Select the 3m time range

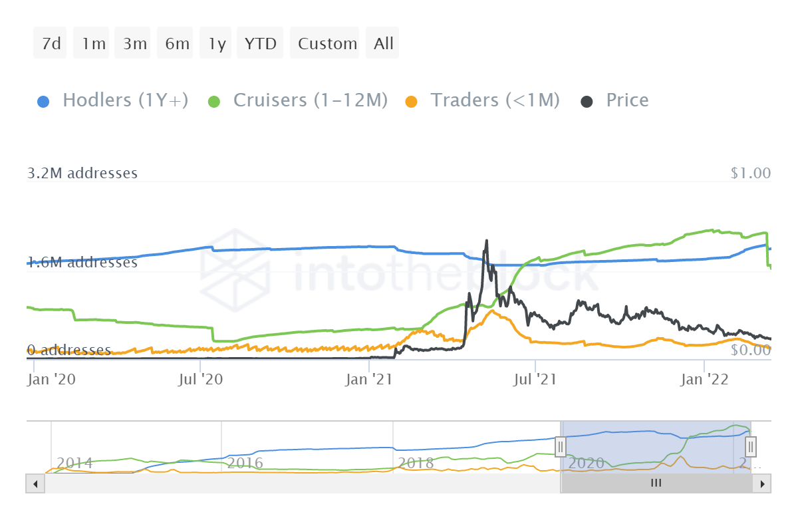pyautogui.click(x=132, y=43)
